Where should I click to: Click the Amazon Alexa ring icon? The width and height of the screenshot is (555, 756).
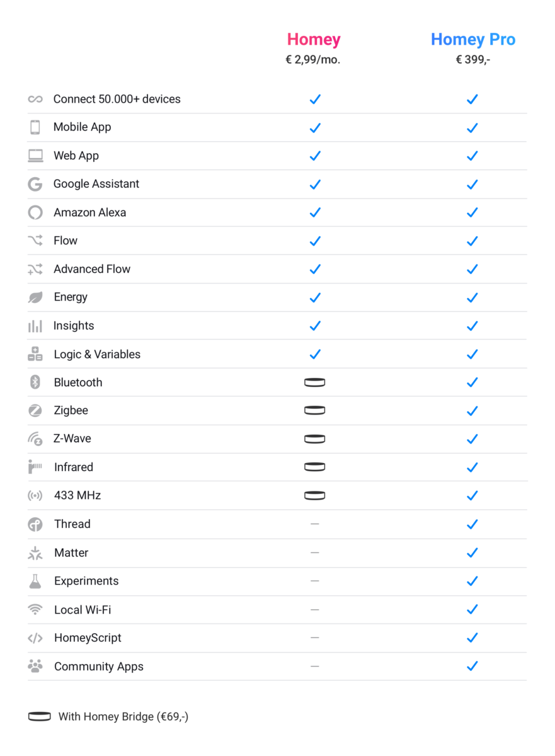click(x=35, y=212)
